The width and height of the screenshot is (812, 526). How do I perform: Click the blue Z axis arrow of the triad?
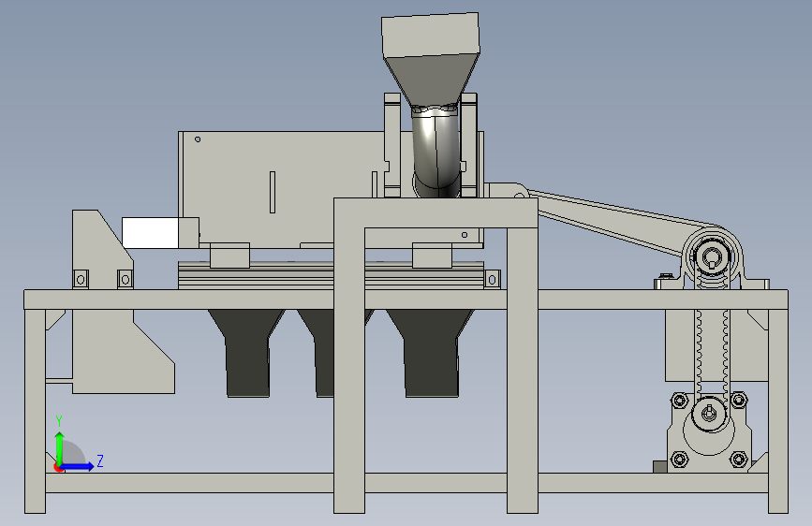78,466
